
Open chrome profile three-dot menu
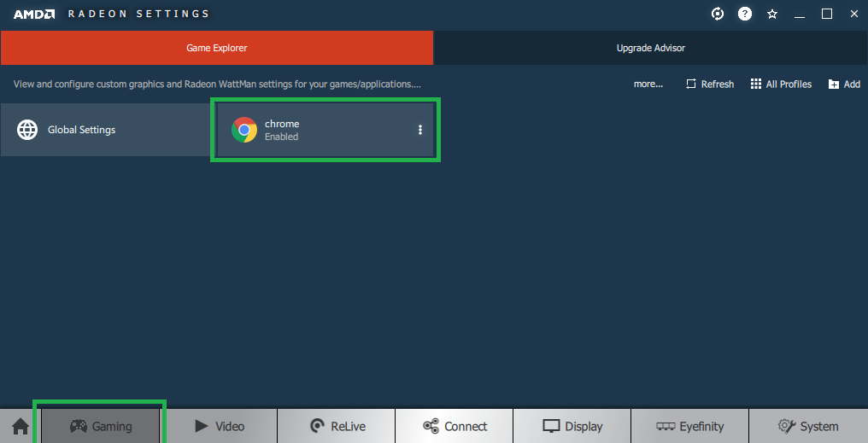(x=420, y=130)
